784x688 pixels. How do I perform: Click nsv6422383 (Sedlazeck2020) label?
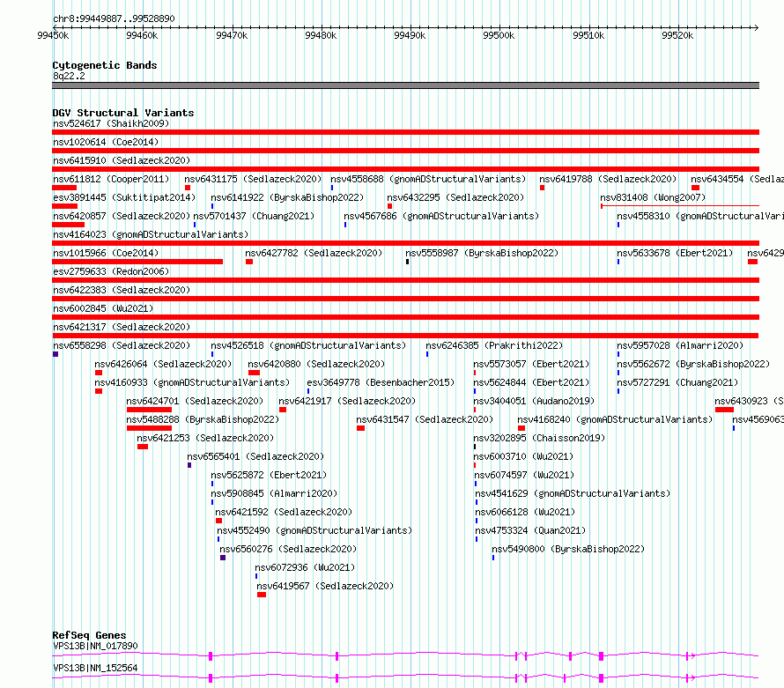[122, 290]
